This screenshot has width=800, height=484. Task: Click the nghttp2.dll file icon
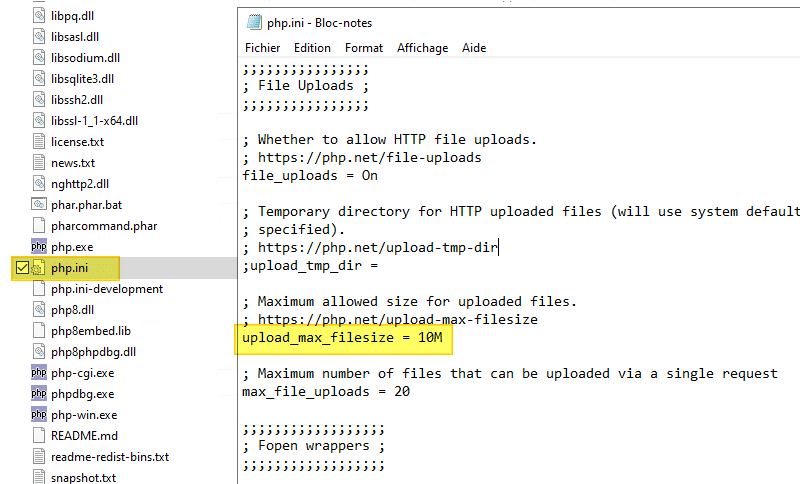(x=39, y=184)
